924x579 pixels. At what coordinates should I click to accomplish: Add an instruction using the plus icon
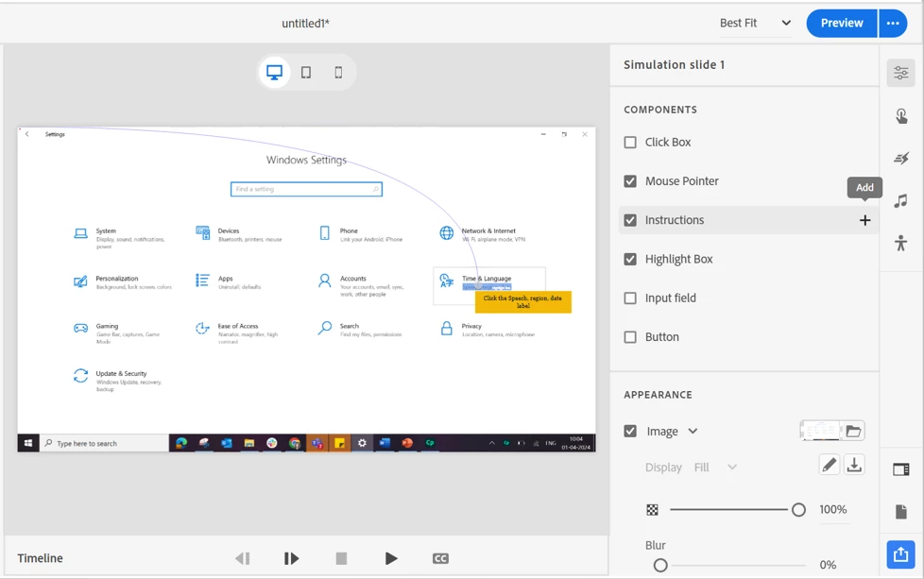point(864,220)
